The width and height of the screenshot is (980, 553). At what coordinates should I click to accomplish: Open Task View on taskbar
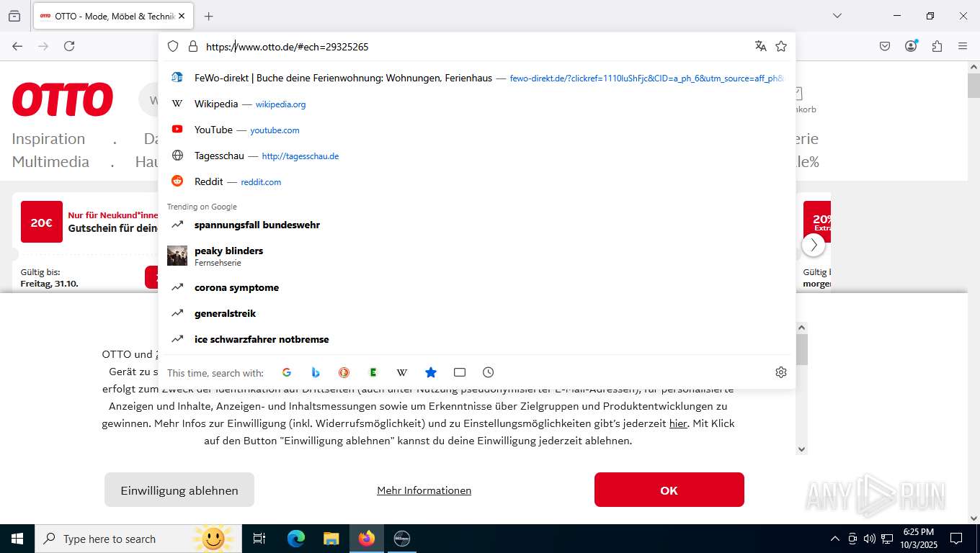(x=259, y=539)
